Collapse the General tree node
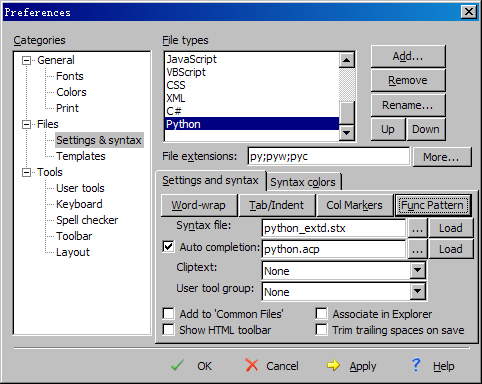The height and width of the screenshot is (384, 482). [x=26, y=60]
